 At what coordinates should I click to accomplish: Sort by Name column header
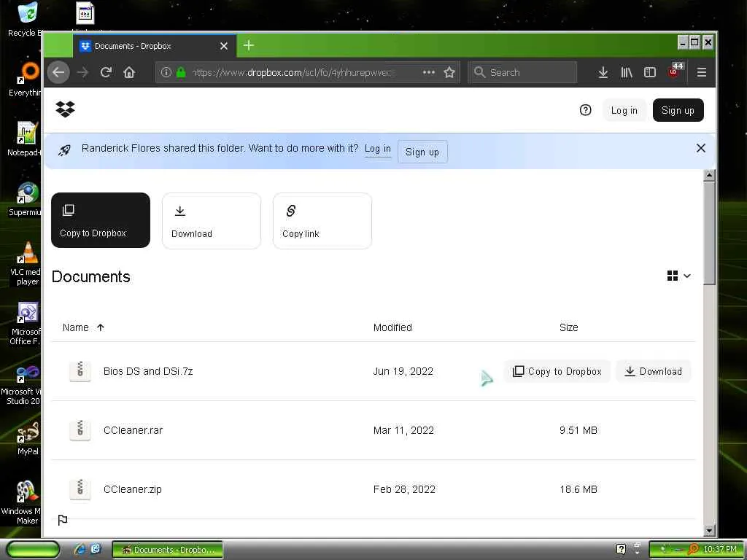tap(83, 327)
